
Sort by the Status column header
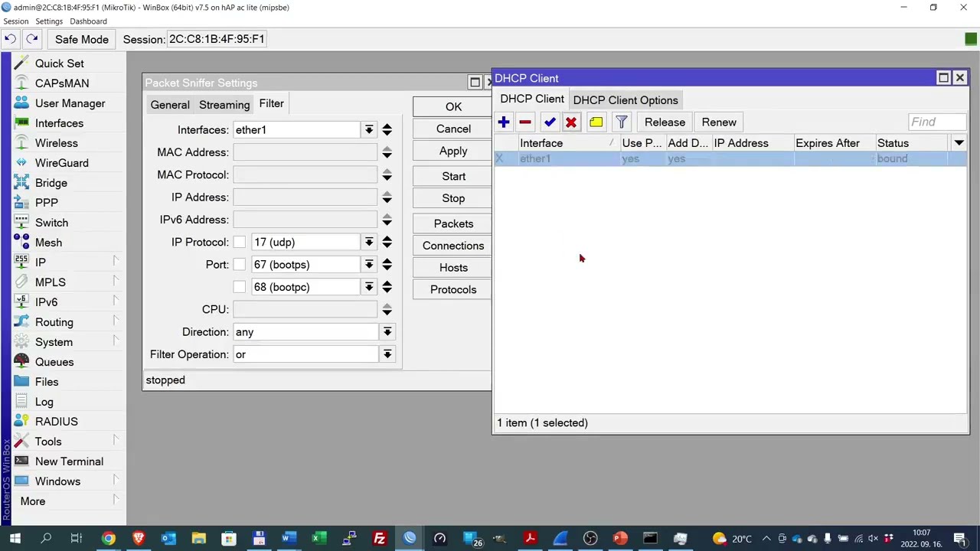coord(912,143)
